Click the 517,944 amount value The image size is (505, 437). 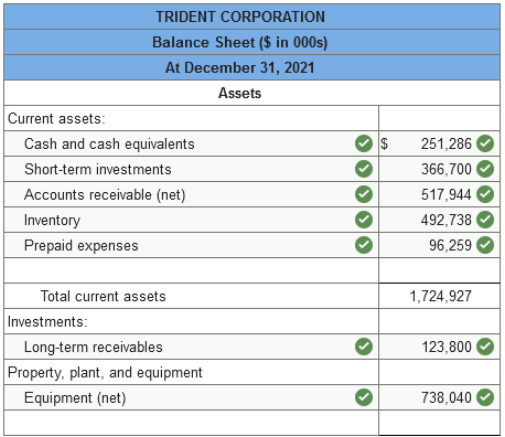click(x=446, y=195)
